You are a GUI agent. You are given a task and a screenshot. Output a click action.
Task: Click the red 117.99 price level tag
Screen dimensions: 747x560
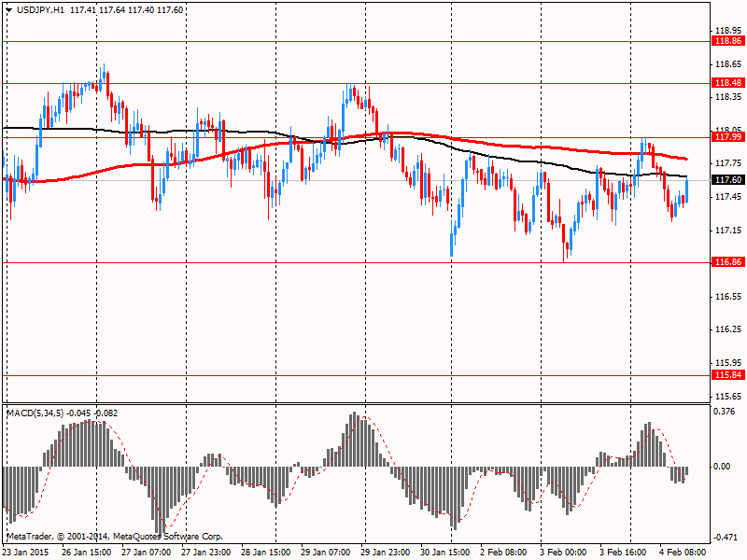tap(727, 137)
